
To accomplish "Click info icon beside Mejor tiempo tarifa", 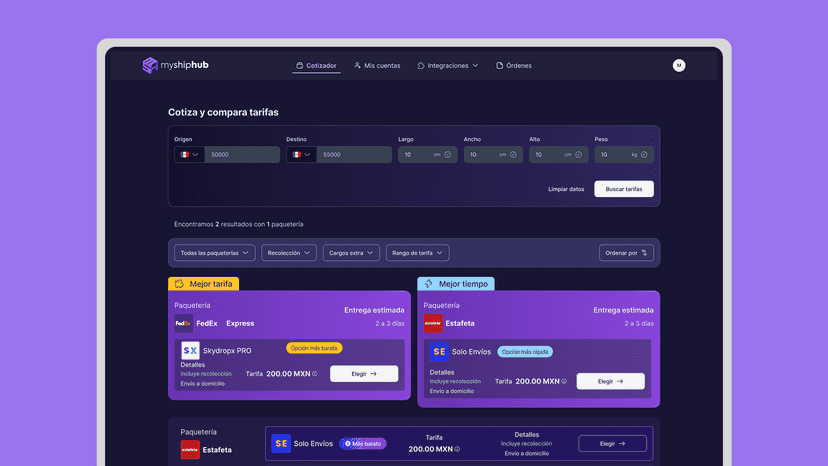I will pos(564,381).
